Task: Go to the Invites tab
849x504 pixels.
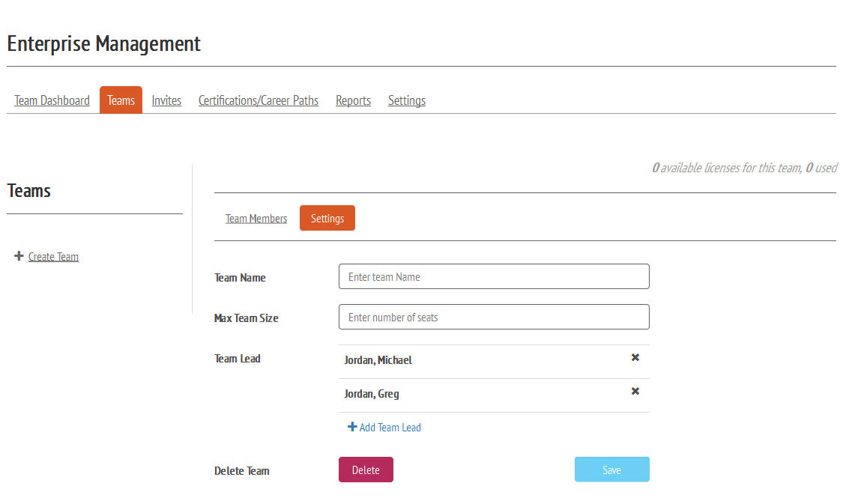Action: click(x=166, y=100)
